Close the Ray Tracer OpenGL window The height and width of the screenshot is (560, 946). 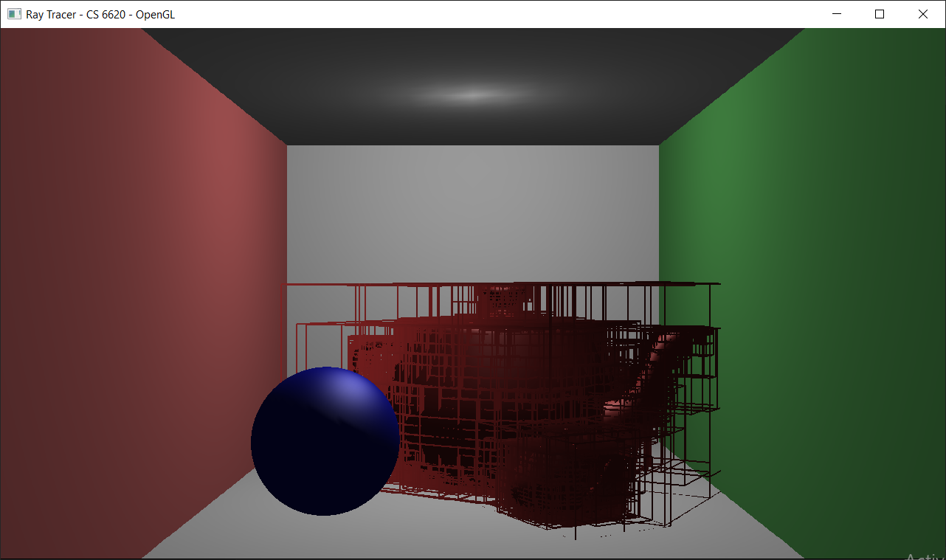point(923,14)
